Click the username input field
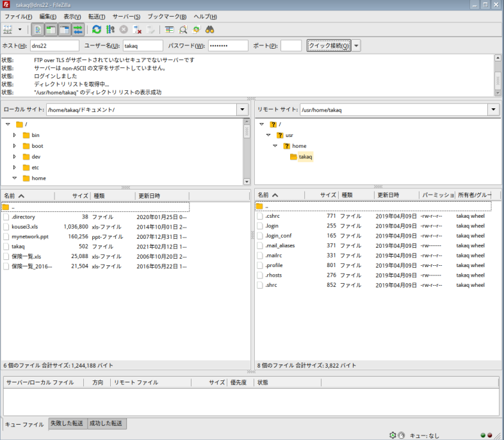The width and height of the screenshot is (504, 440). click(143, 45)
